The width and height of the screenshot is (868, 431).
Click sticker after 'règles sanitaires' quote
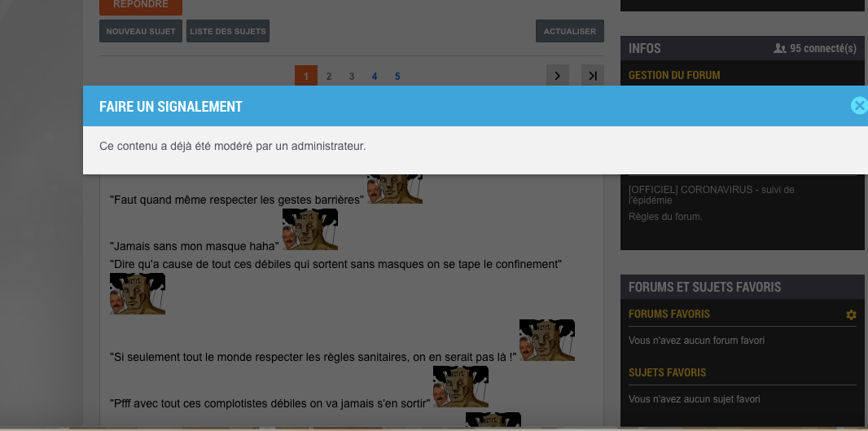[547, 340]
